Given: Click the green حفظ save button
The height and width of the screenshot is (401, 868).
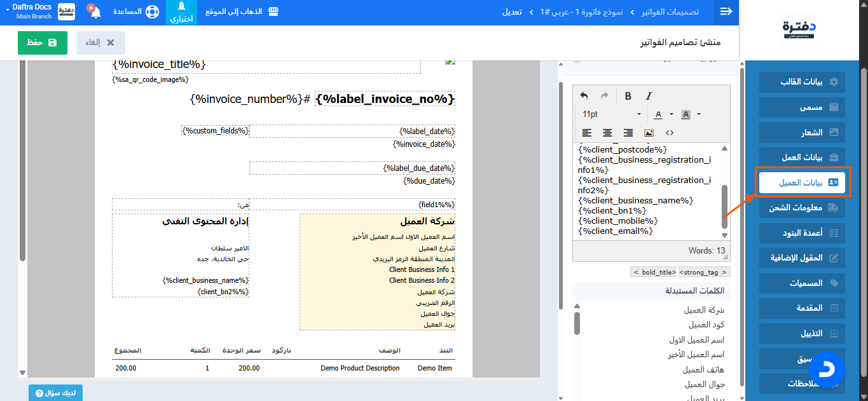Looking at the screenshot, I should 43,43.
